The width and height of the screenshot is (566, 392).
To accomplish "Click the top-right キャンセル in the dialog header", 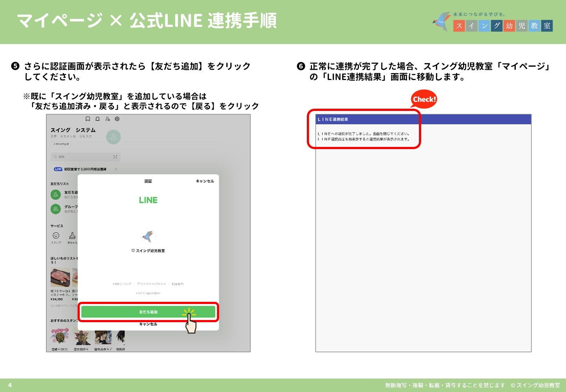I will pyautogui.click(x=205, y=181).
